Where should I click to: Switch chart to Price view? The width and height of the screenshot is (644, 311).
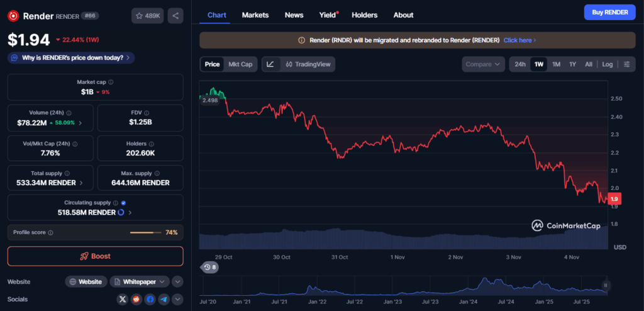coord(213,64)
